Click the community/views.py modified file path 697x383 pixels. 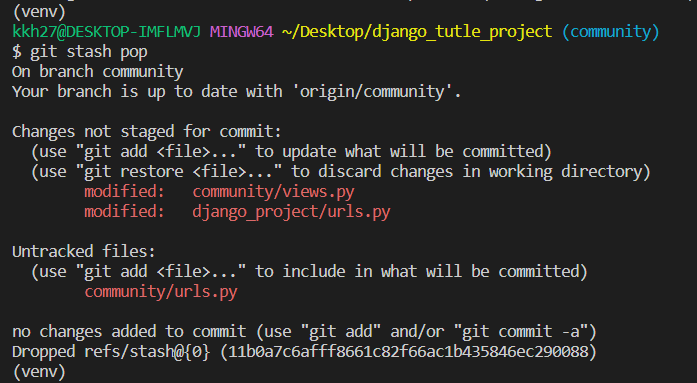coord(273,192)
